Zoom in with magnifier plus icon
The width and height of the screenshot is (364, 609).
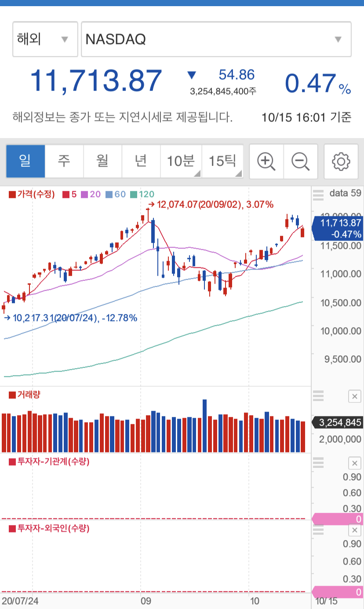(x=266, y=161)
